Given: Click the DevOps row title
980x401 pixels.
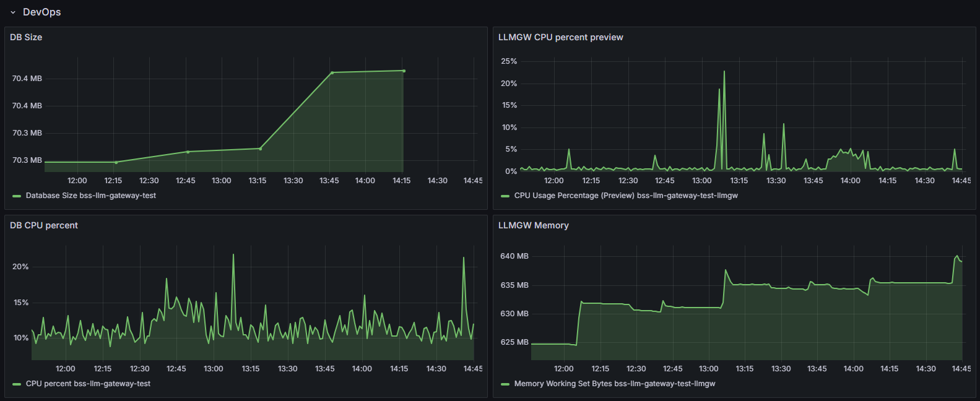Looking at the screenshot, I should [x=41, y=12].
